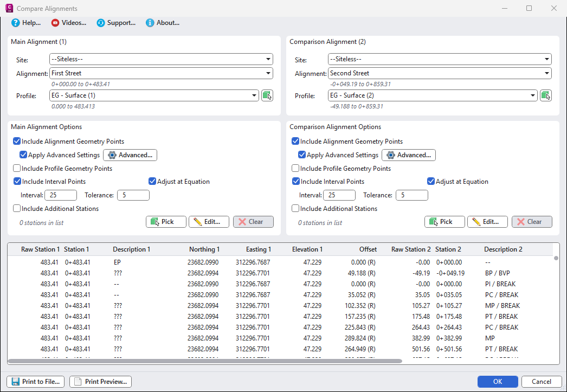Screen dimensions: 567x392
Task: Open main alignment Site dropdown
Action: (x=161, y=59)
